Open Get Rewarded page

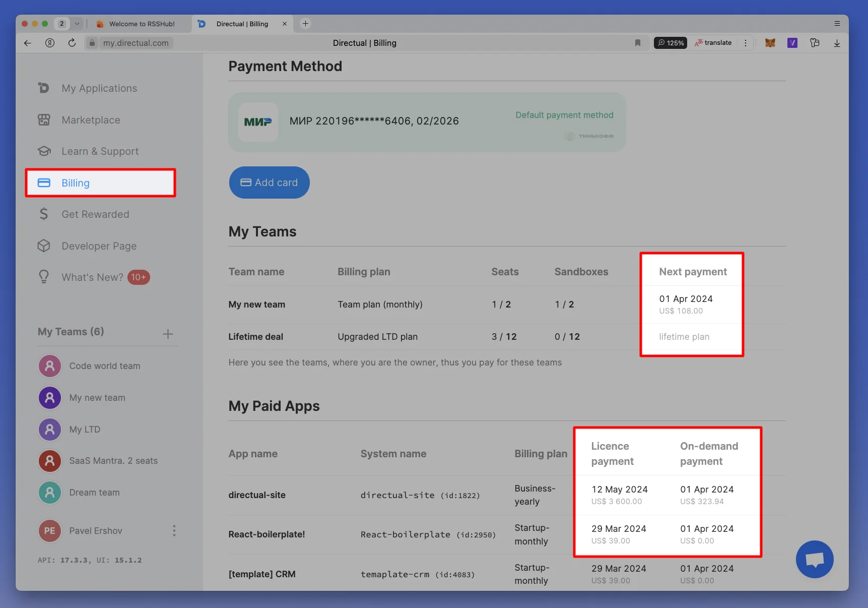pos(95,214)
